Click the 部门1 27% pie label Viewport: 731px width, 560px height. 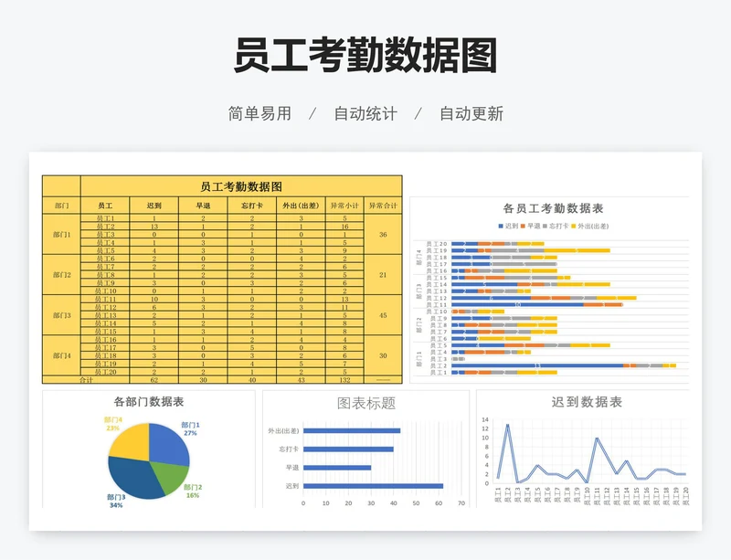(190, 429)
